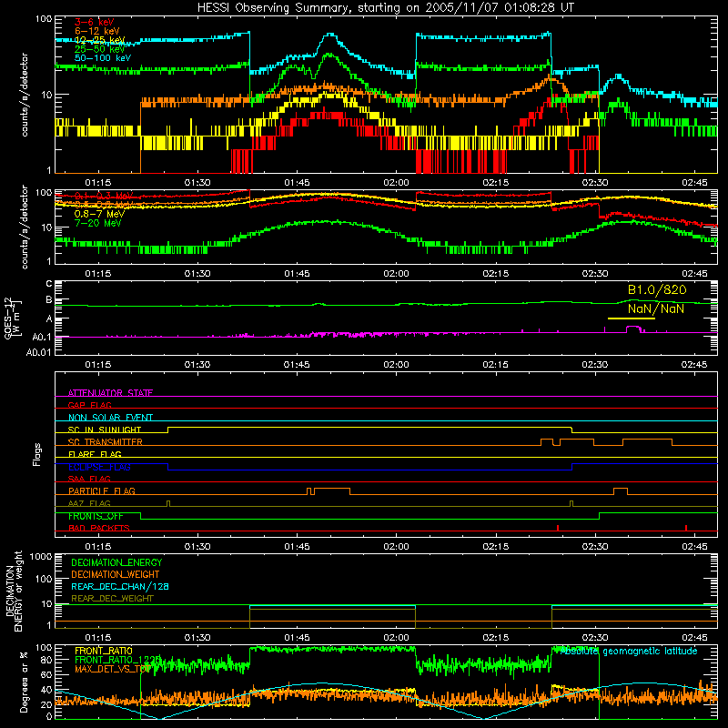Select the ATTENUATOR_STATE flag label
Screen dimensions: 728x728
point(110,393)
